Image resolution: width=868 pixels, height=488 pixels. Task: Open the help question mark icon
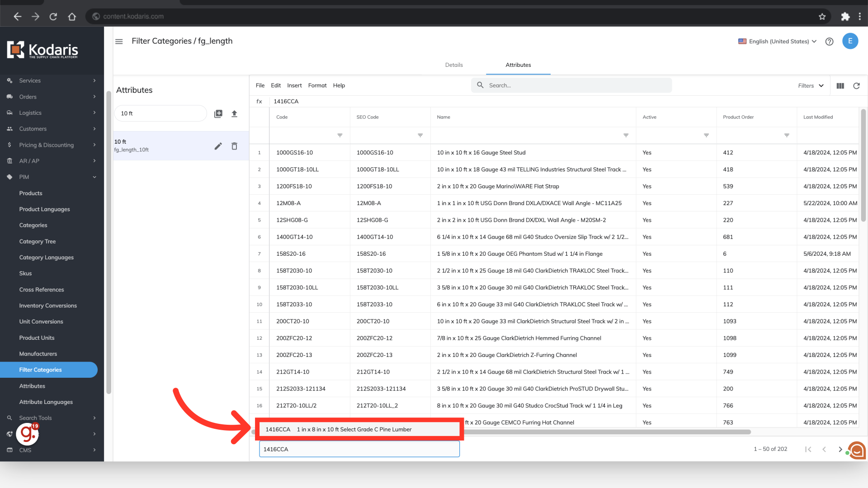tap(829, 42)
